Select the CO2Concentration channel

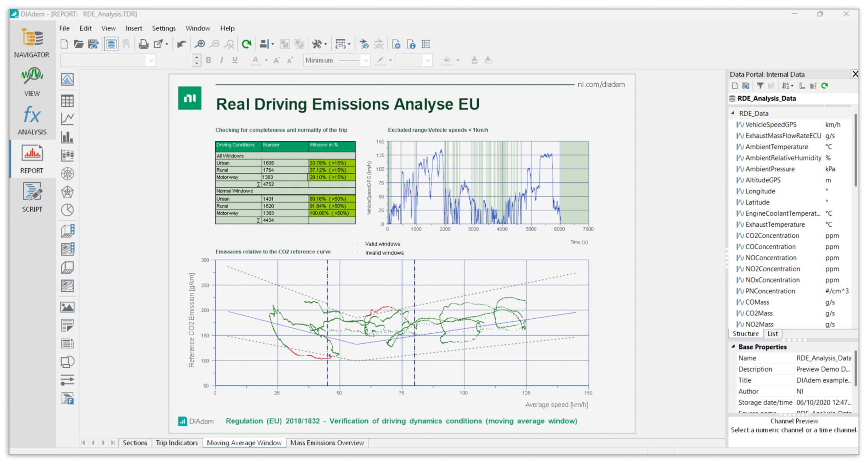[x=772, y=235]
